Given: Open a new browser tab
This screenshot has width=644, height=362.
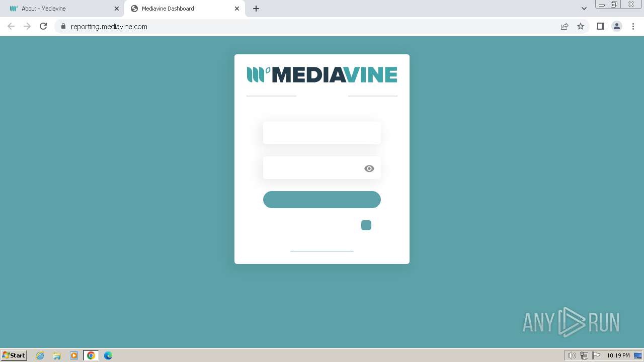Looking at the screenshot, I should coord(256,9).
